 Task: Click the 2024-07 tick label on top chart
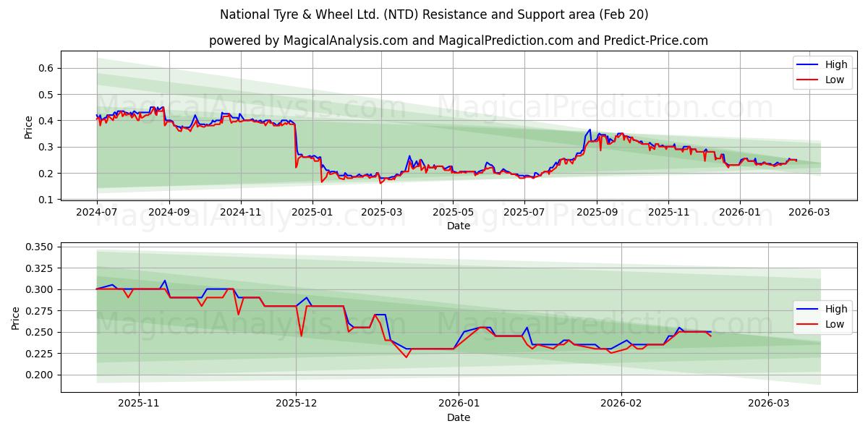click(97, 213)
